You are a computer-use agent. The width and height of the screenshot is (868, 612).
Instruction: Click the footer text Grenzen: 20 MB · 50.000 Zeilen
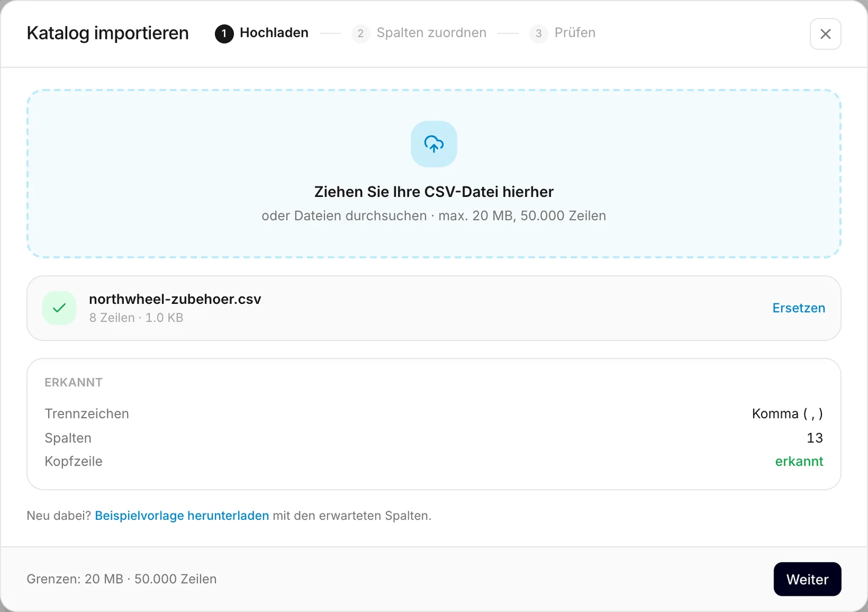(x=122, y=579)
